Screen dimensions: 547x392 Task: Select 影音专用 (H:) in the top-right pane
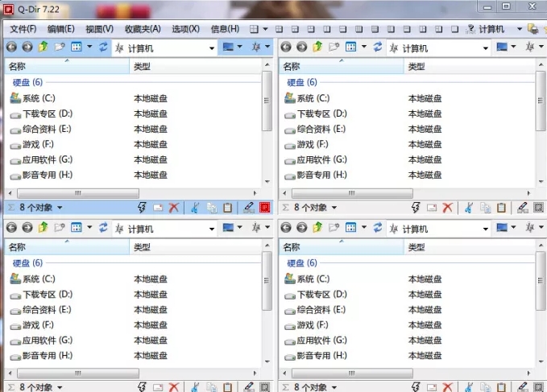click(x=316, y=175)
